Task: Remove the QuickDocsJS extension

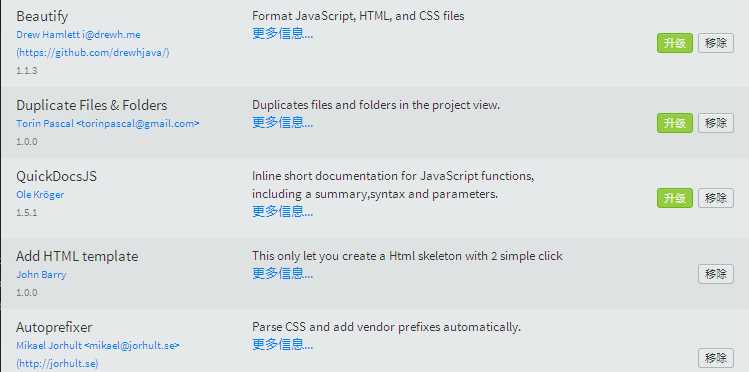Action: click(x=716, y=198)
